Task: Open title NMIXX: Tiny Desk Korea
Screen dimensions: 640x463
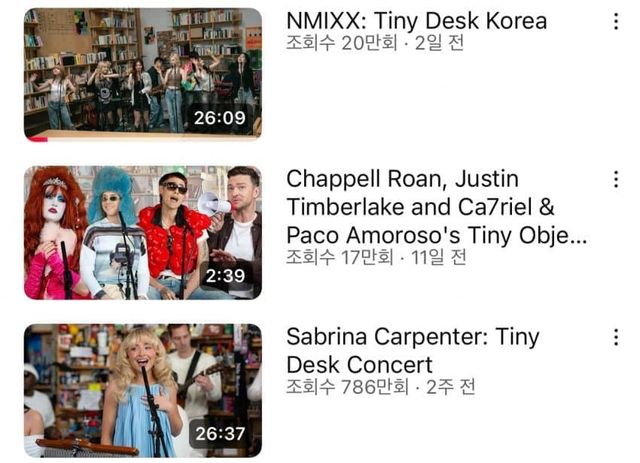Action: pos(416,20)
